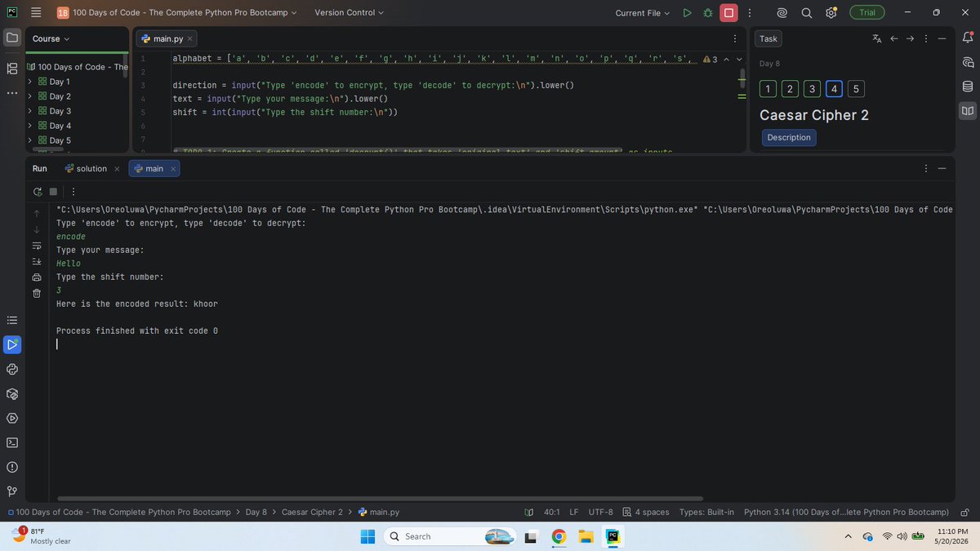Viewport: 980px width, 551px height.
Task: Open the Terminal tool window
Action: pyautogui.click(x=12, y=442)
